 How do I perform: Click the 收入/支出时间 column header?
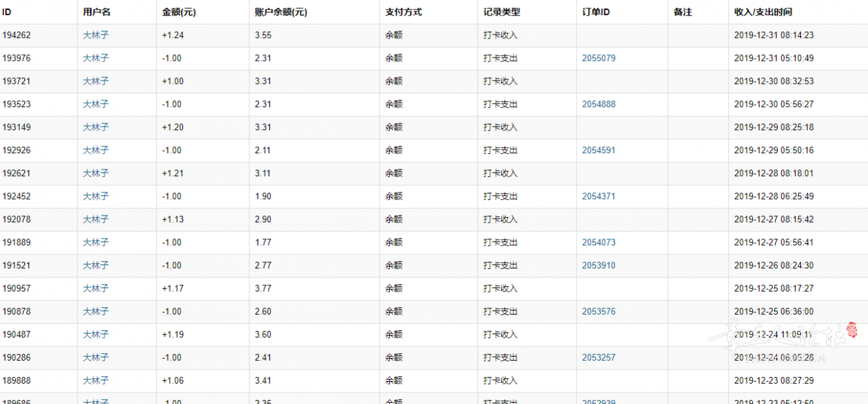pyautogui.click(x=763, y=12)
